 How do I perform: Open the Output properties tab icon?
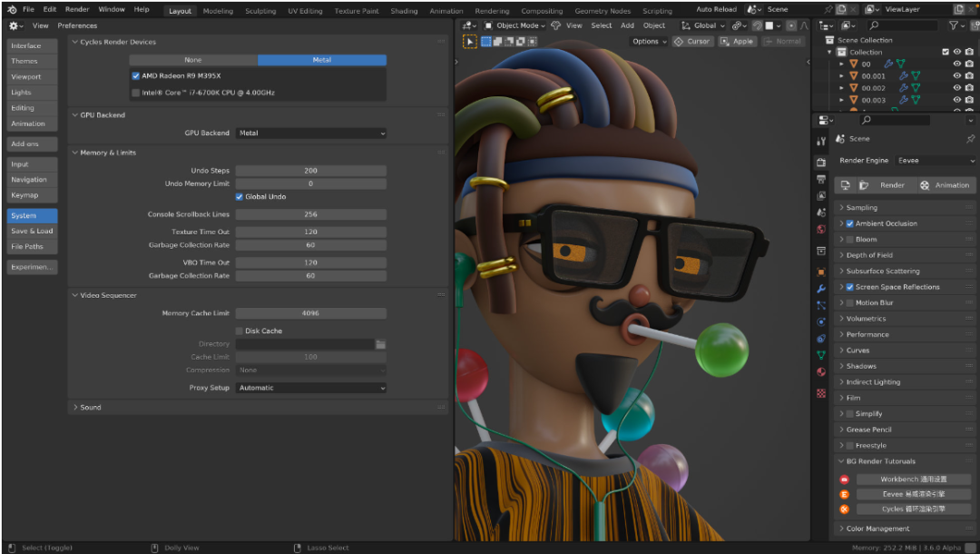tap(821, 179)
